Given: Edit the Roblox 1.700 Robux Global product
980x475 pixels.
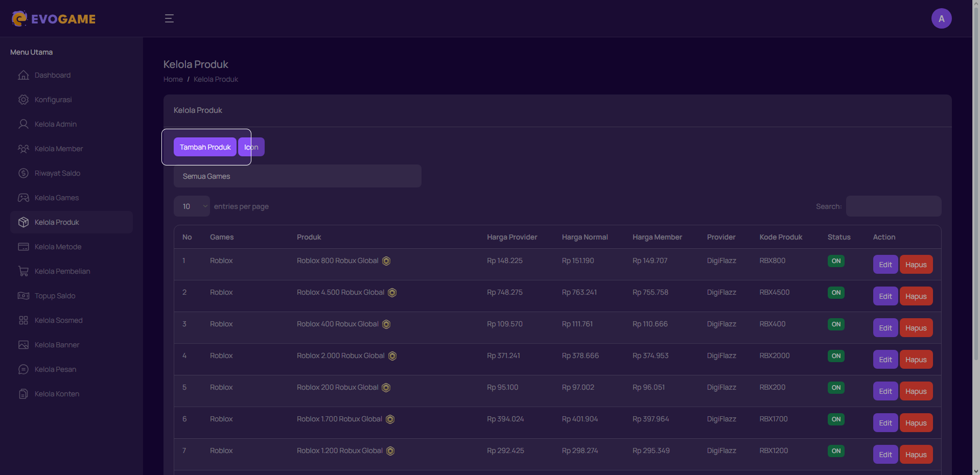Looking at the screenshot, I should [885, 423].
